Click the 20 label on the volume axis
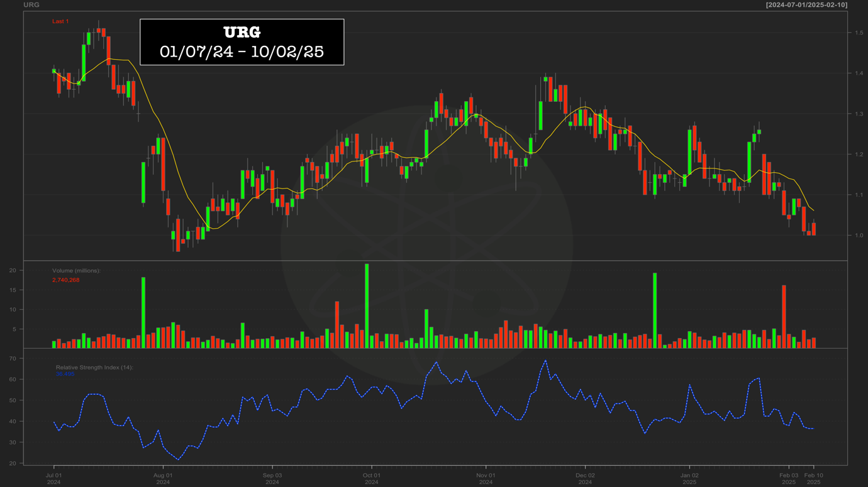Viewport: 868px width, 487px height. (x=13, y=270)
